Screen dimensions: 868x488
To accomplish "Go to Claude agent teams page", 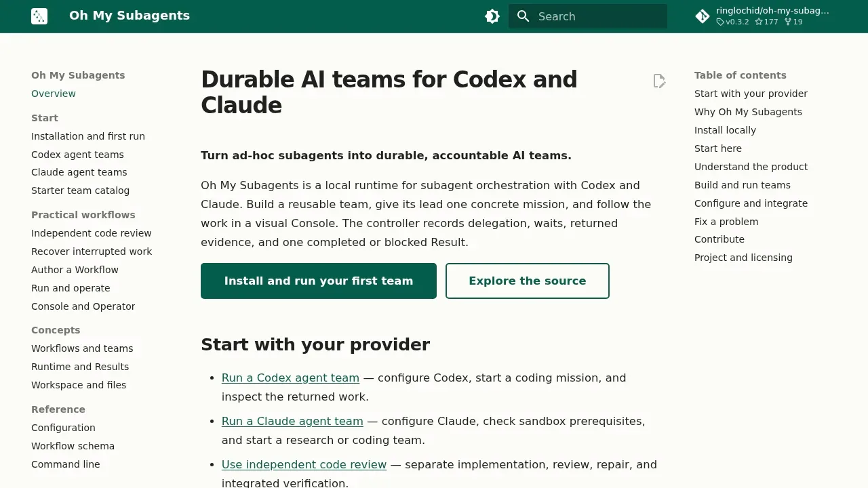I will (x=79, y=172).
